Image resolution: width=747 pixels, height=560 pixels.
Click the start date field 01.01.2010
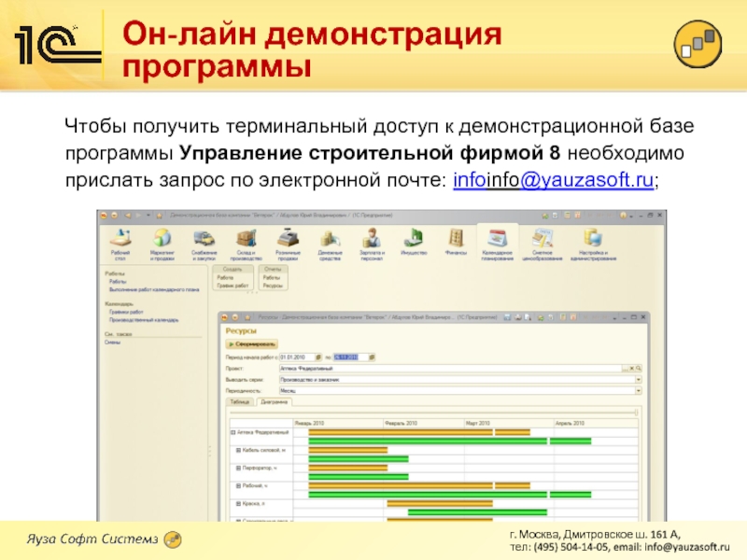(x=296, y=357)
